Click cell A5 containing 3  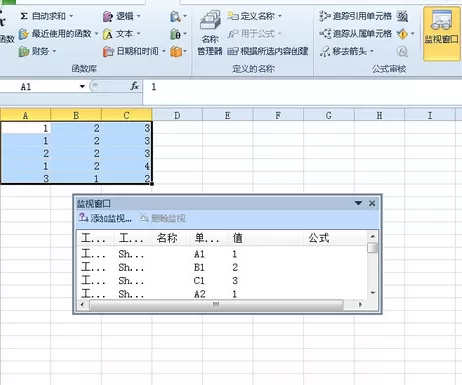pyautogui.click(x=25, y=178)
